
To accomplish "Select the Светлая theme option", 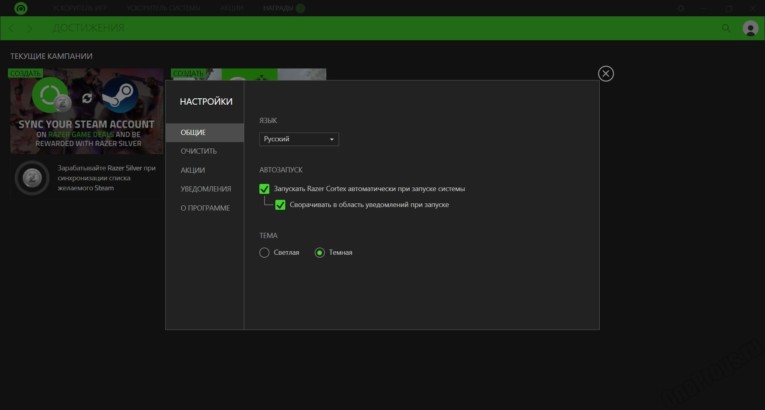I will [x=264, y=253].
